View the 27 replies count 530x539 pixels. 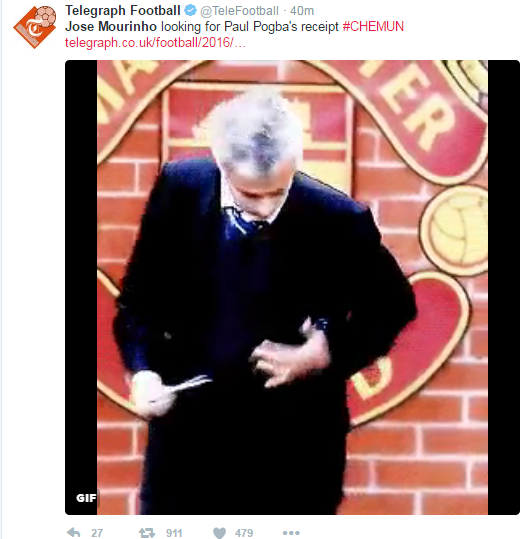pos(97,533)
